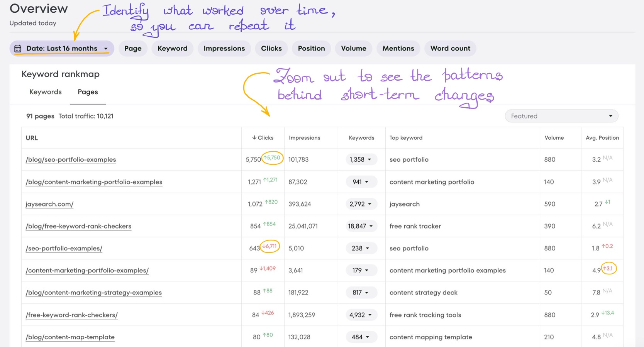Sort by the Clicks column header
The image size is (644, 347).
pos(263,138)
